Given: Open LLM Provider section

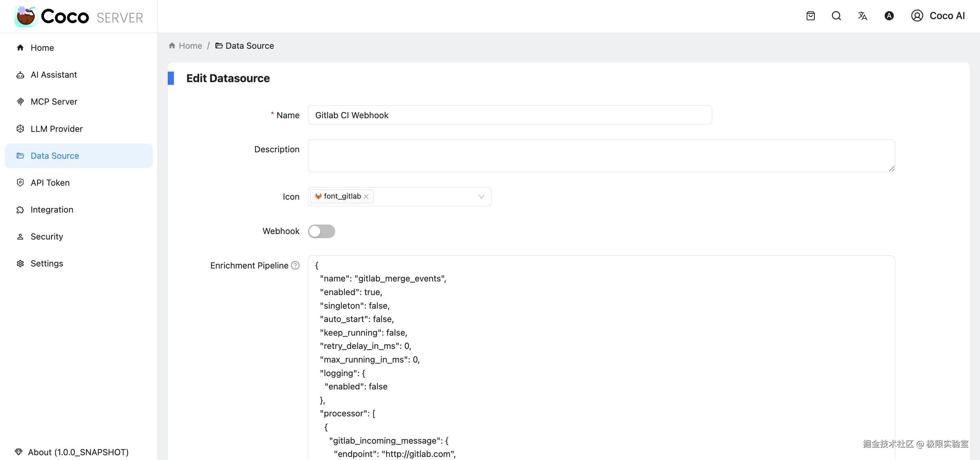Looking at the screenshot, I should tap(56, 129).
